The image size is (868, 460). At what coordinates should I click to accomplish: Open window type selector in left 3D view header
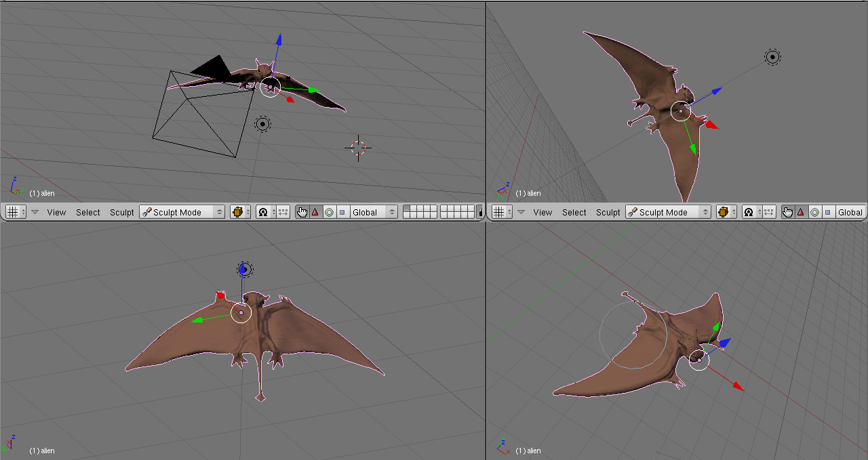(x=16, y=212)
